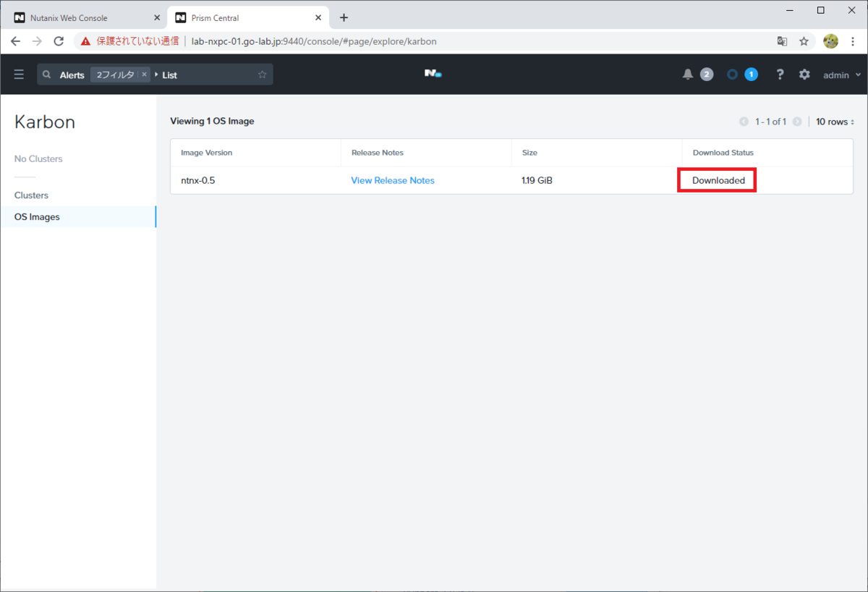Click the tasks count badge 1
Image resolution: width=868 pixels, height=592 pixels.
pyautogui.click(x=752, y=75)
